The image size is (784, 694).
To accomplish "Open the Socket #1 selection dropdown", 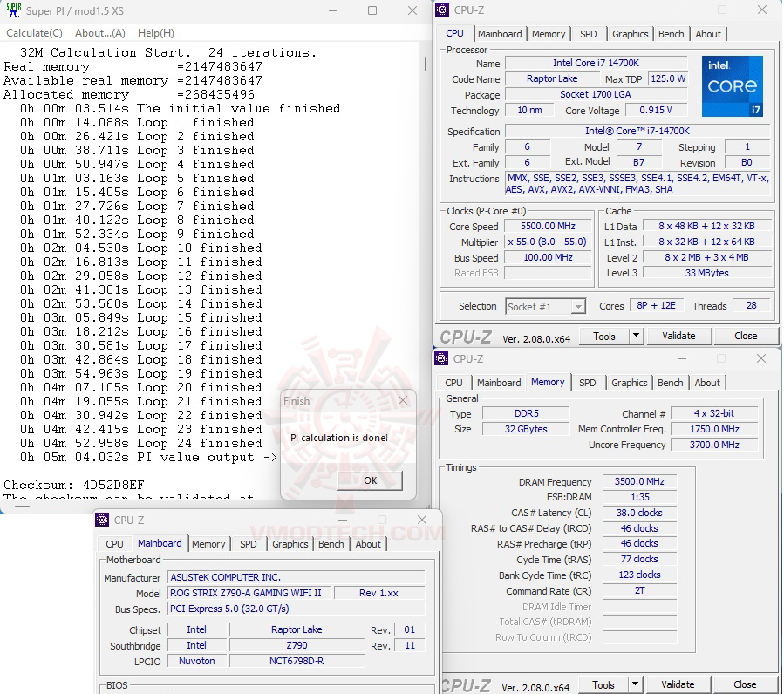I will click(x=580, y=305).
